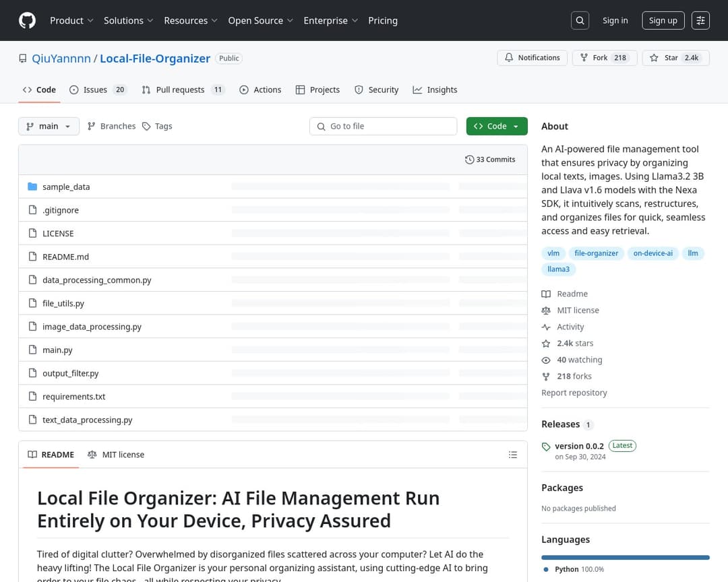View the 33 Commits history
Viewport: 728px width, 582px height.
click(x=490, y=159)
